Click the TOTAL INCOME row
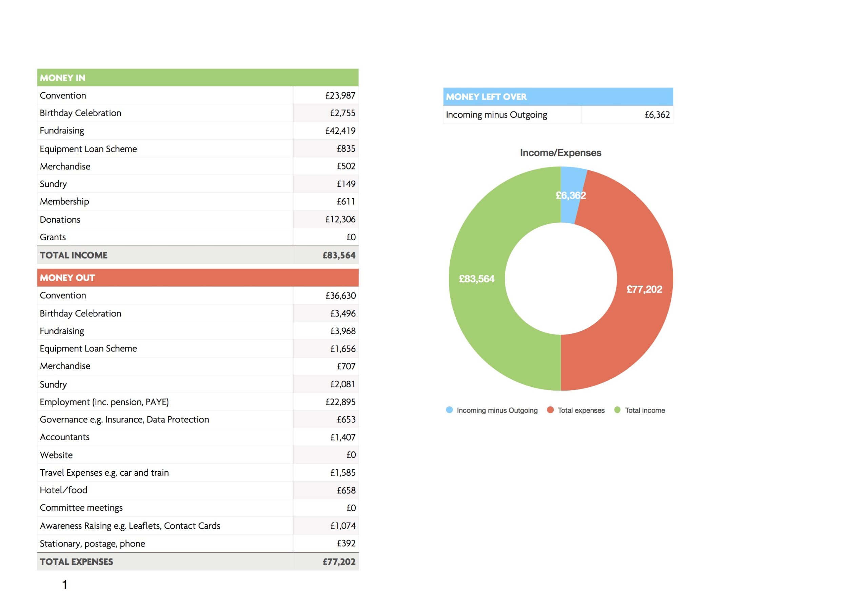868x613 pixels. [198, 255]
